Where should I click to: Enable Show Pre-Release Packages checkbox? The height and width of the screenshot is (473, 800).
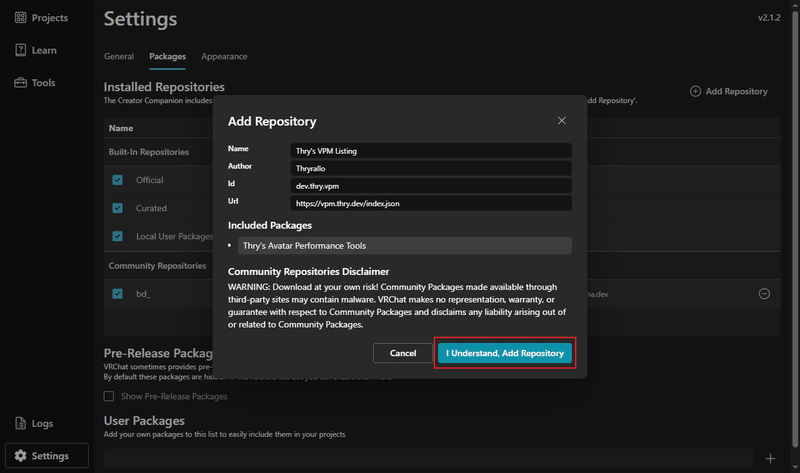(x=109, y=396)
